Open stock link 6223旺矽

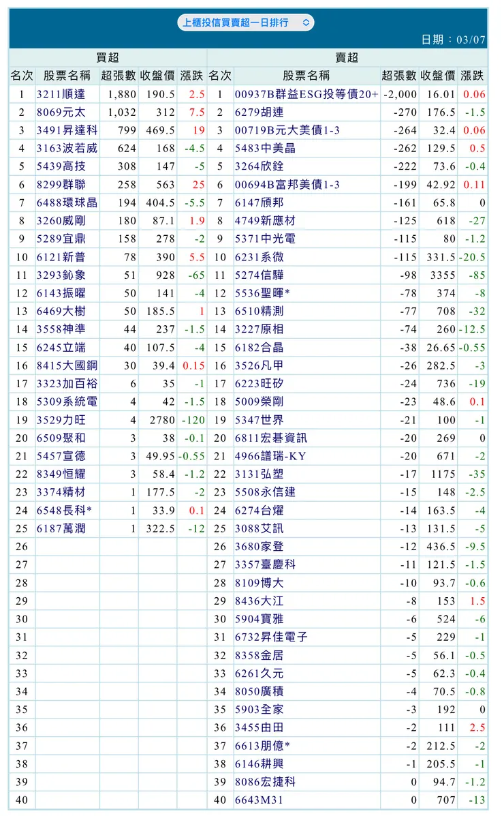point(259,384)
